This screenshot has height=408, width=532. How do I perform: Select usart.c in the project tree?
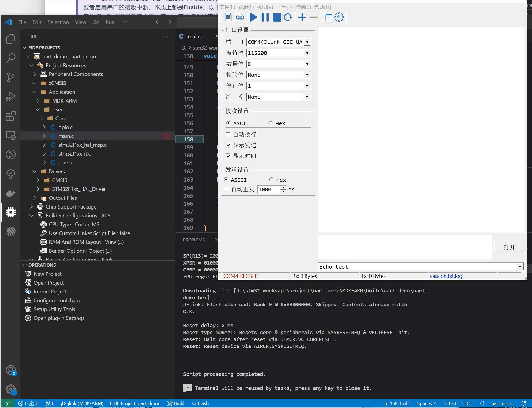click(66, 163)
